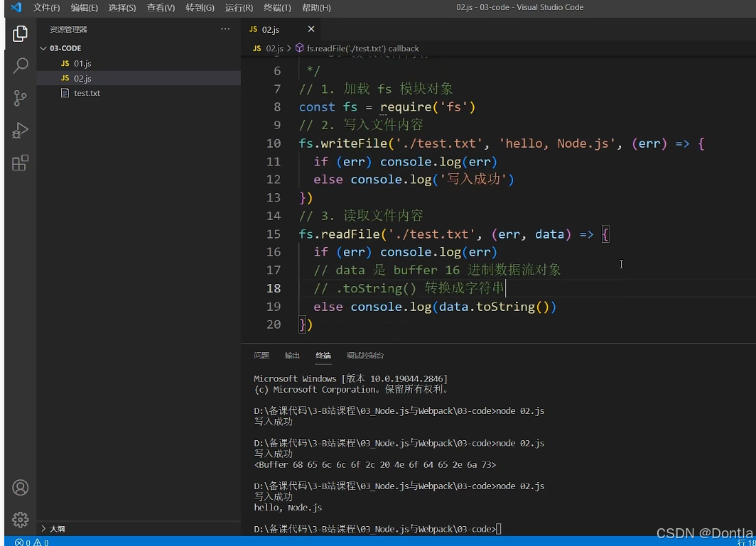Click 'fs.readFile' on line 15

click(x=339, y=234)
